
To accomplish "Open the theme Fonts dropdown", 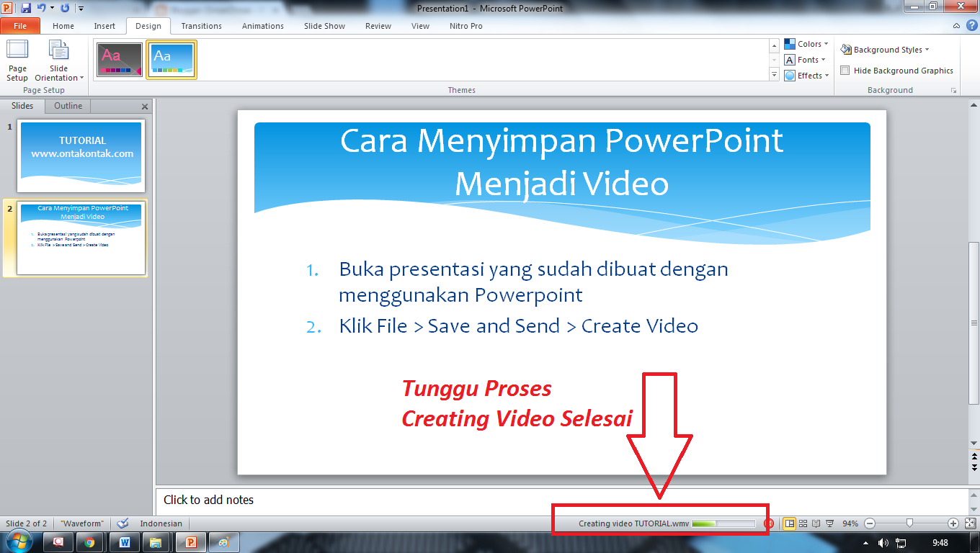I will point(806,60).
